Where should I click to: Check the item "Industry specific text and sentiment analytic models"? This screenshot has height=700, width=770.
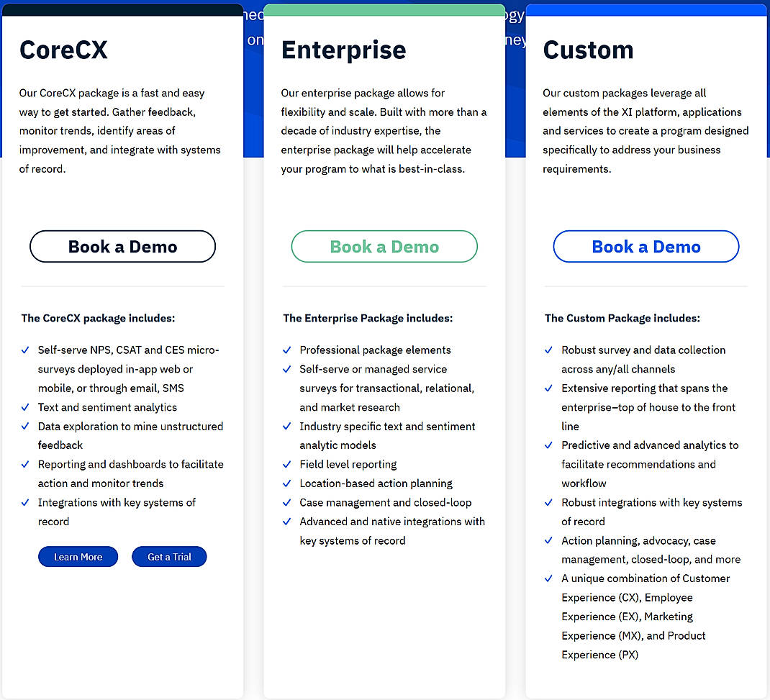pyautogui.click(x=287, y=427)
